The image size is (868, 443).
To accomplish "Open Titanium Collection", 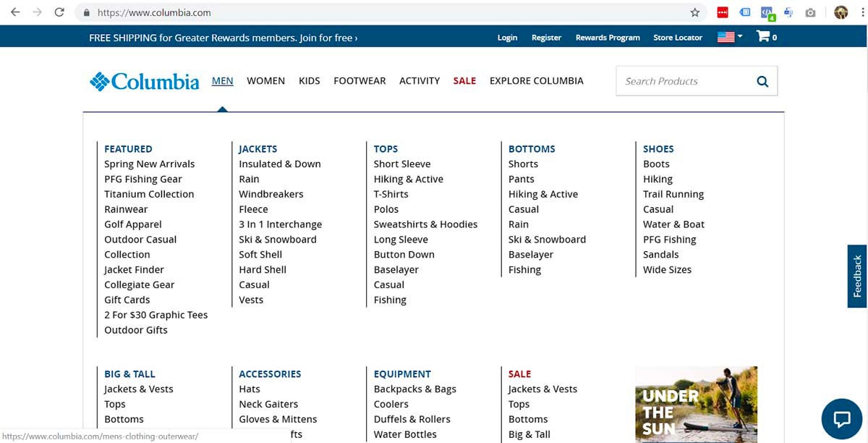I will [x=149, y=194].
